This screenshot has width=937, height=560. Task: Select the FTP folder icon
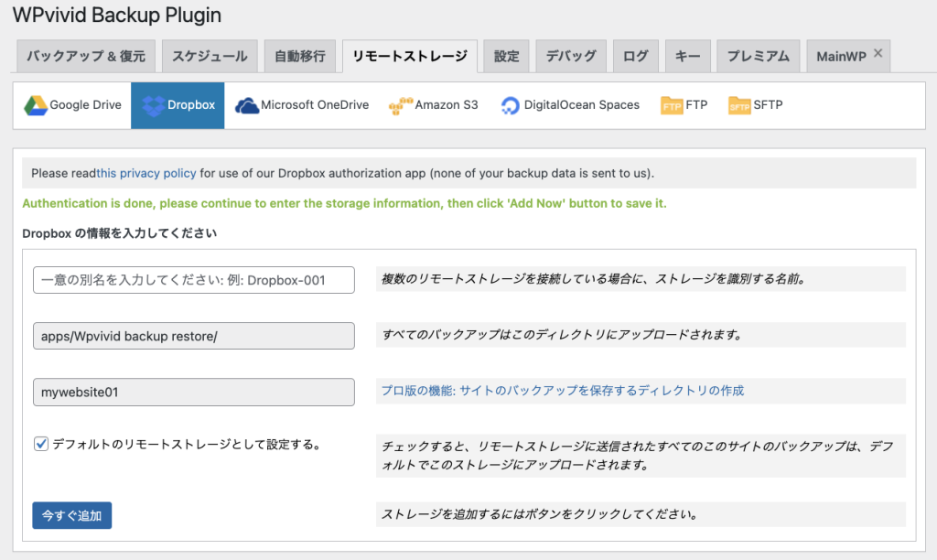(x=672, y=105)
